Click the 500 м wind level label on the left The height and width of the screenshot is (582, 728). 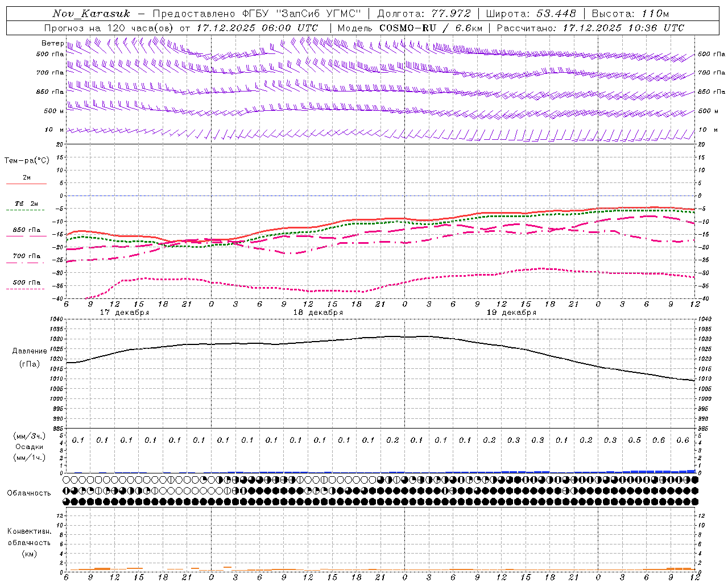54,111
